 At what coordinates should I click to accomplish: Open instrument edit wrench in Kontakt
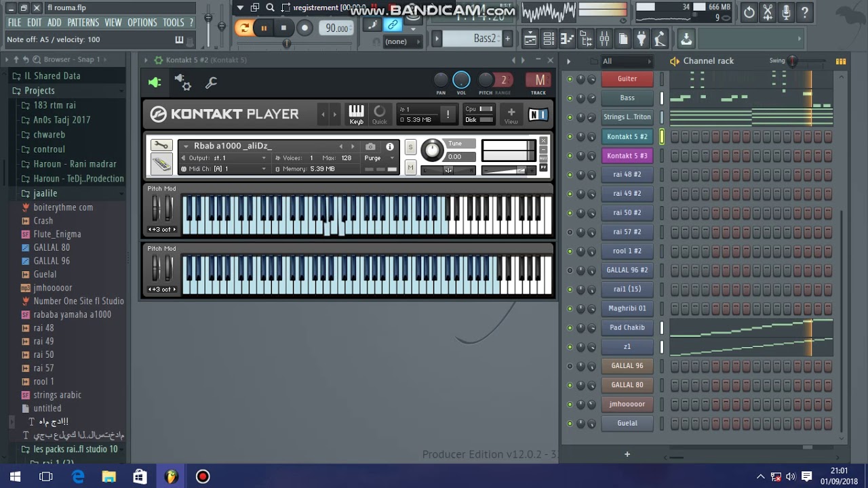tap(161, 145)
